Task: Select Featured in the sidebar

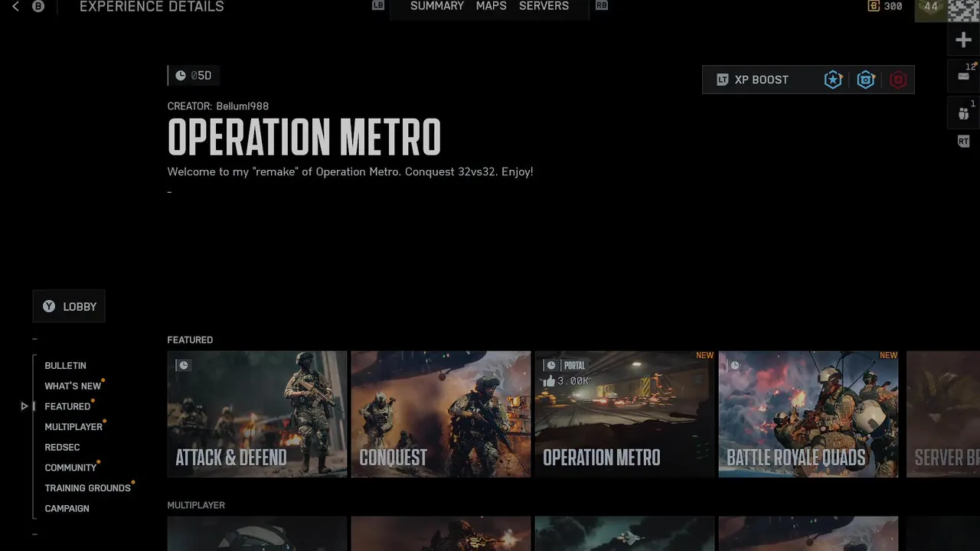Action: [x=67, y=406]
